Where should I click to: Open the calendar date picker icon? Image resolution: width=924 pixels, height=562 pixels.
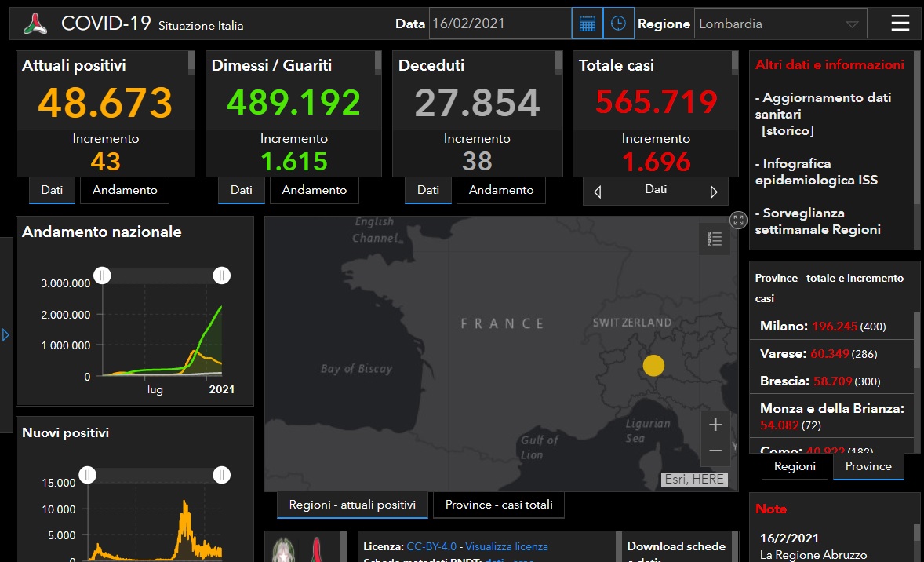(587, 24)
